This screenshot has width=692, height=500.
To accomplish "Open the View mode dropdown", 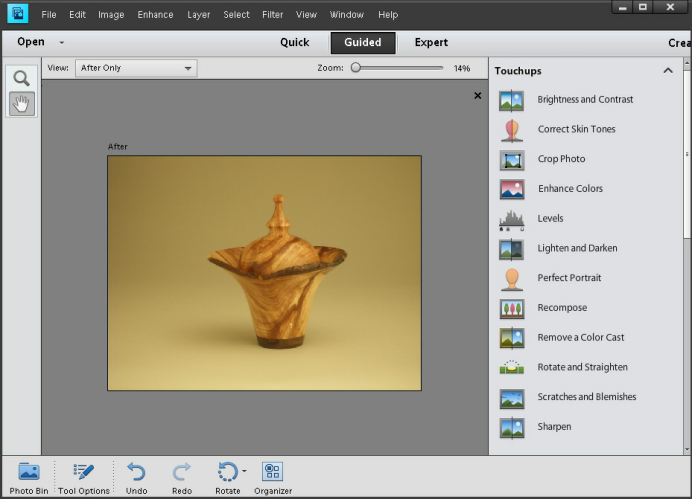I will [136, 68].
